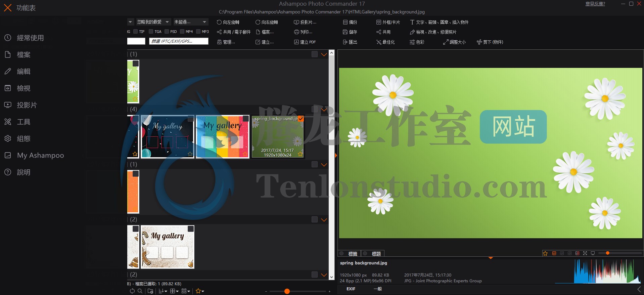Open the 說明 help menu

[17, 172]
